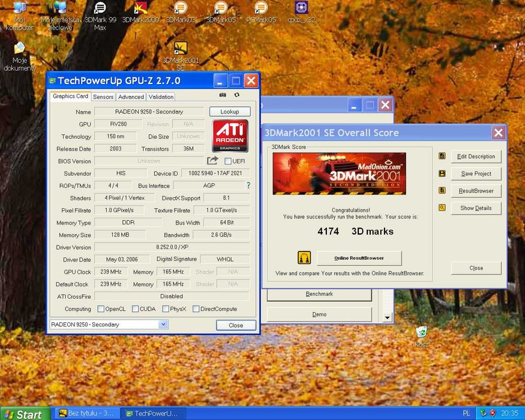Select the PCMark05 desktop shortcut

[261, 13]
